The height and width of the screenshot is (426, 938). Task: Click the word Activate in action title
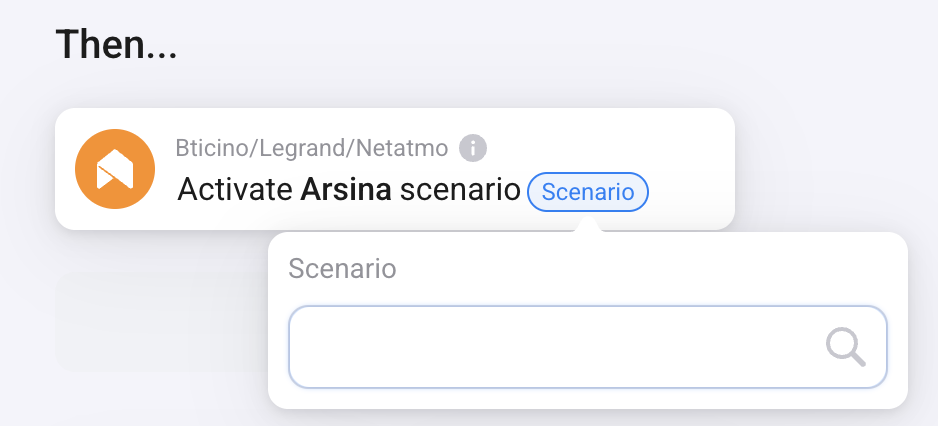(x=235, y=190)
